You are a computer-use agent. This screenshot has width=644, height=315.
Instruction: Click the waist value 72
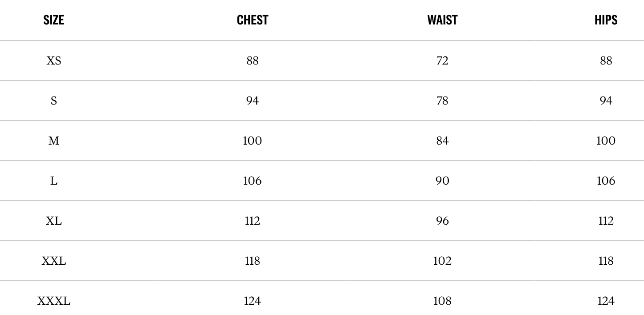(x=442, y=61)
